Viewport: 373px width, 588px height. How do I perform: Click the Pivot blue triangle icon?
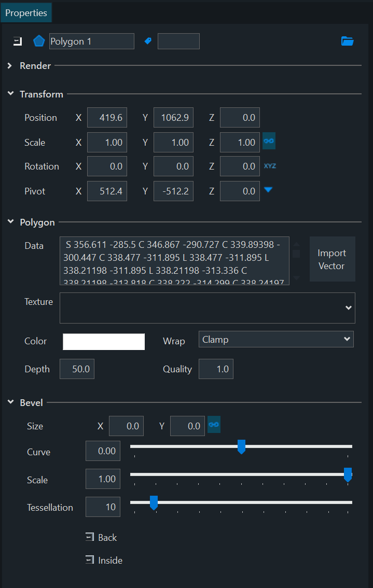268,190
